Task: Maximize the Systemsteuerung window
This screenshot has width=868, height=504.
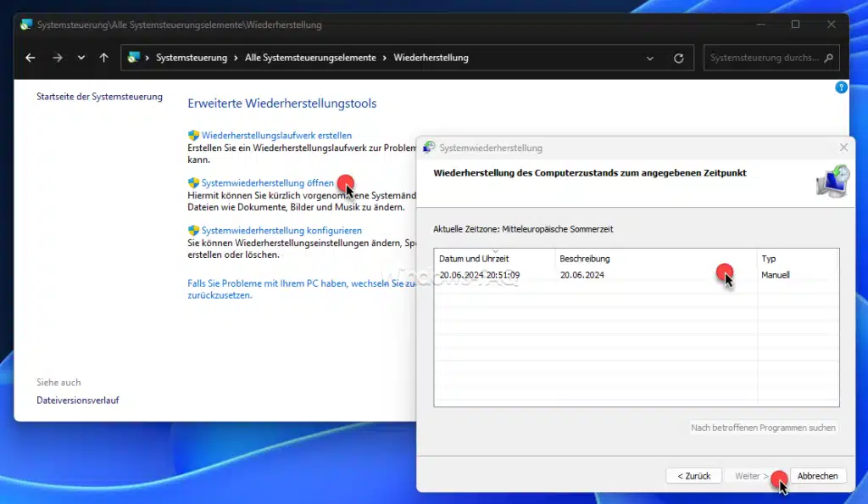Action: coord(795,25)
